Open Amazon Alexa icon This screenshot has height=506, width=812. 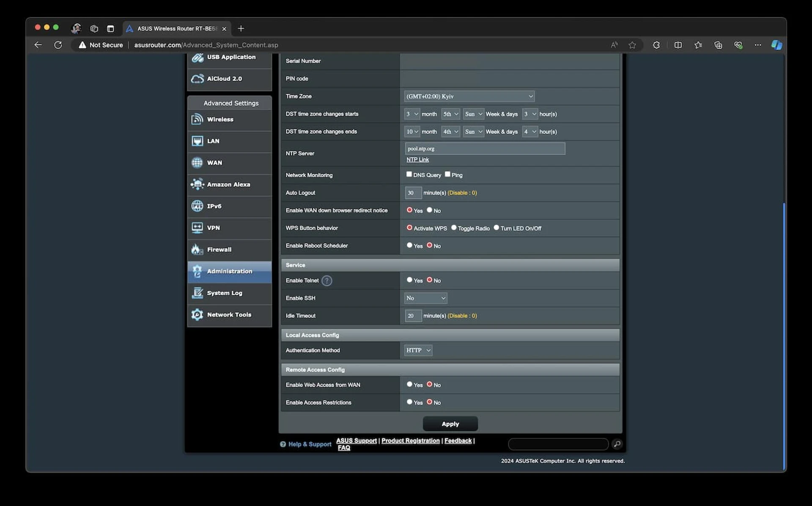coord(198,184)
